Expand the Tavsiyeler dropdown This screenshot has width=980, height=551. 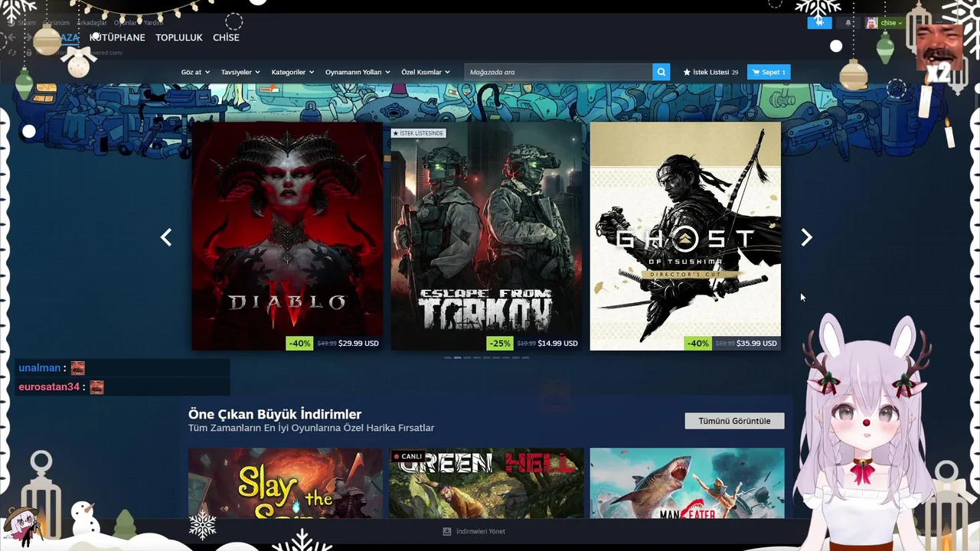240,72
